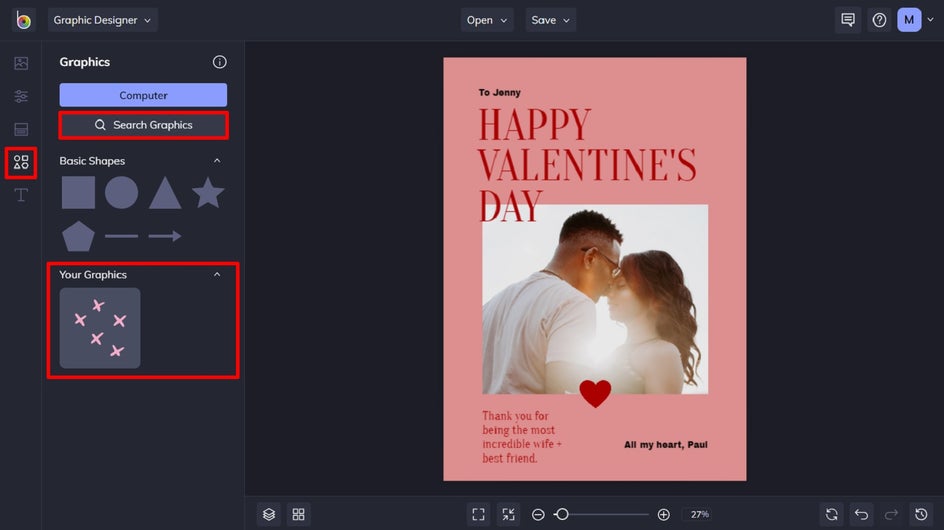This screenshot has width=944, height=530.
Task: Click the collapse fullscreen icon
Action: tap(509, 514)
